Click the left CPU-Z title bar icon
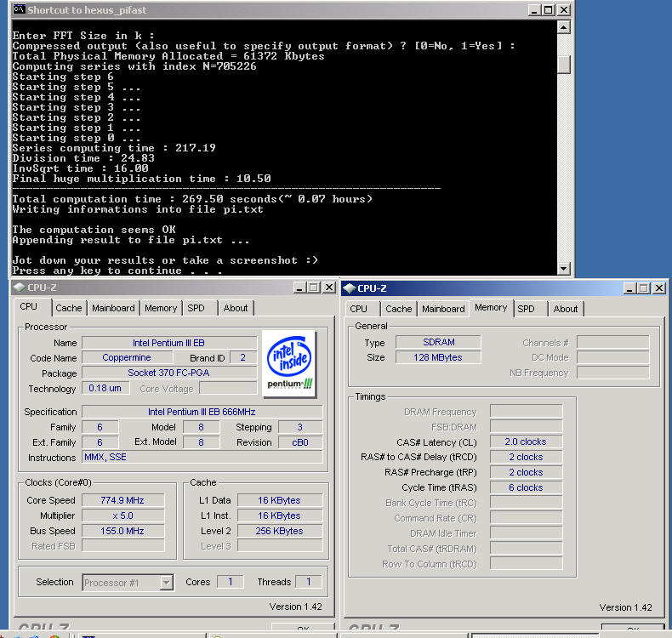672x638 pixels. 19,288
